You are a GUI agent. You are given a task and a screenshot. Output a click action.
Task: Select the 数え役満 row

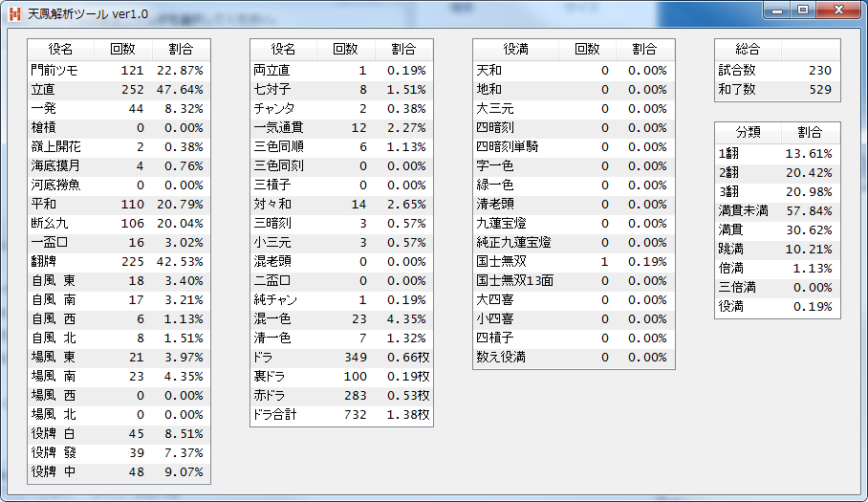click(x=575, y=357)
